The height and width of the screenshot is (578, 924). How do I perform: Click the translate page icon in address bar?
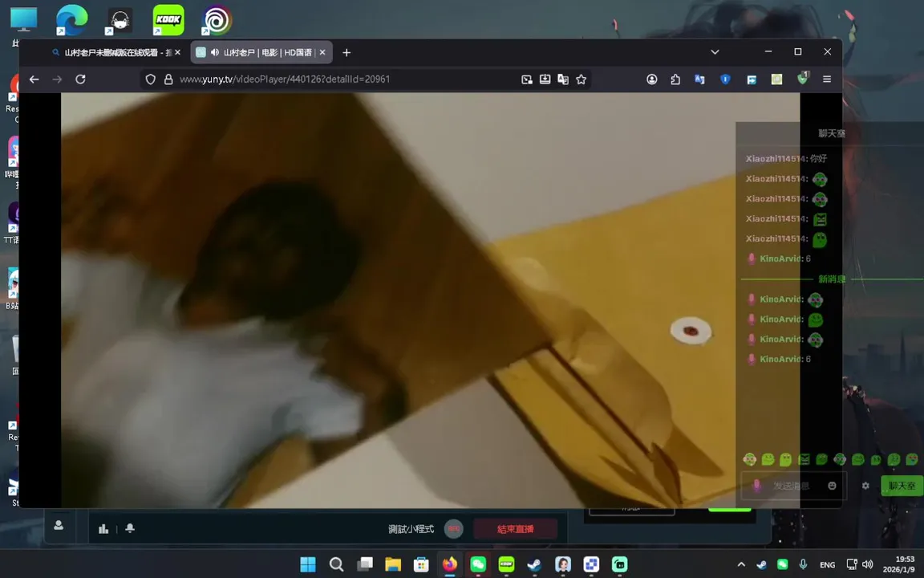[563, 79]
